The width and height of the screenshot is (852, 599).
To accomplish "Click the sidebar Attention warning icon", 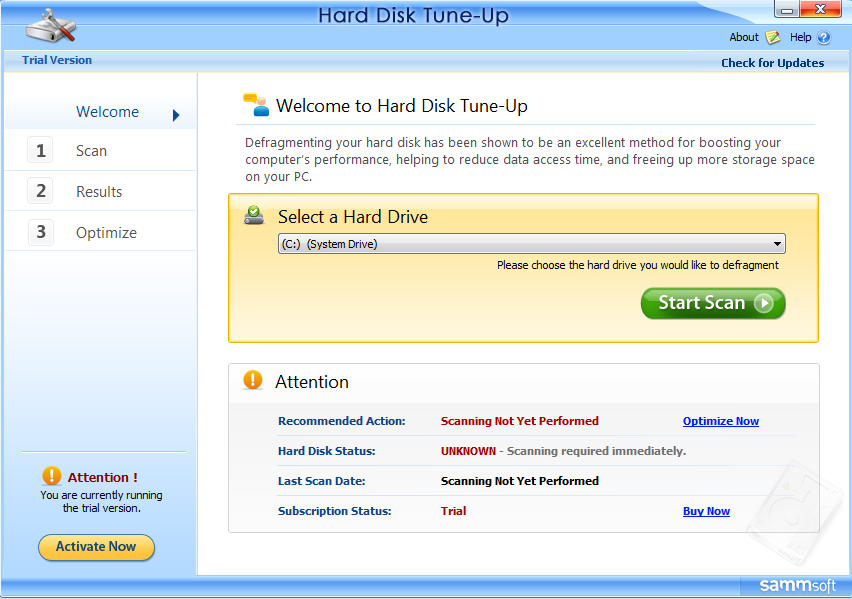I will pyautogui.click(x=52, y=477).
